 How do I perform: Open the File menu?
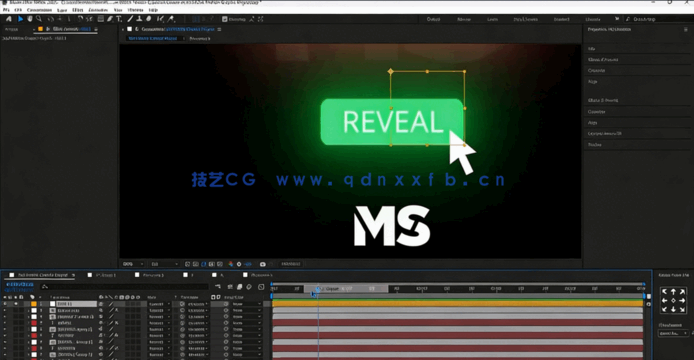(6, 10)
